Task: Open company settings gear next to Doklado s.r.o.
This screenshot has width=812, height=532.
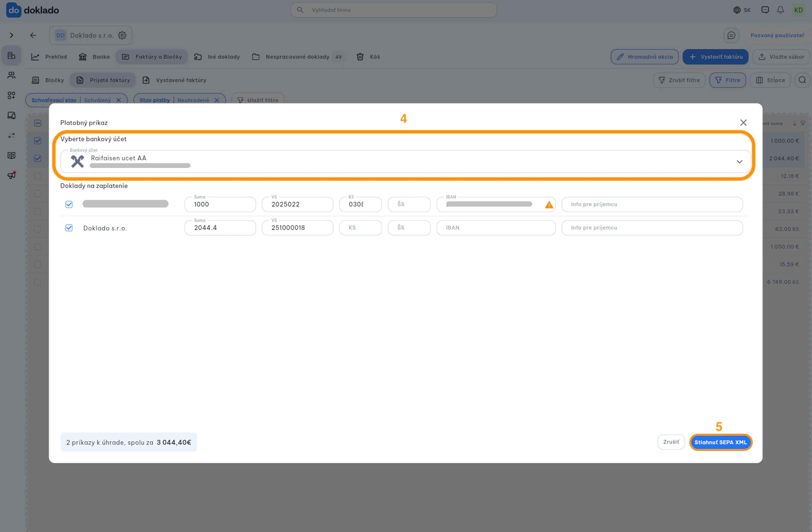Action: coord(122,35)
